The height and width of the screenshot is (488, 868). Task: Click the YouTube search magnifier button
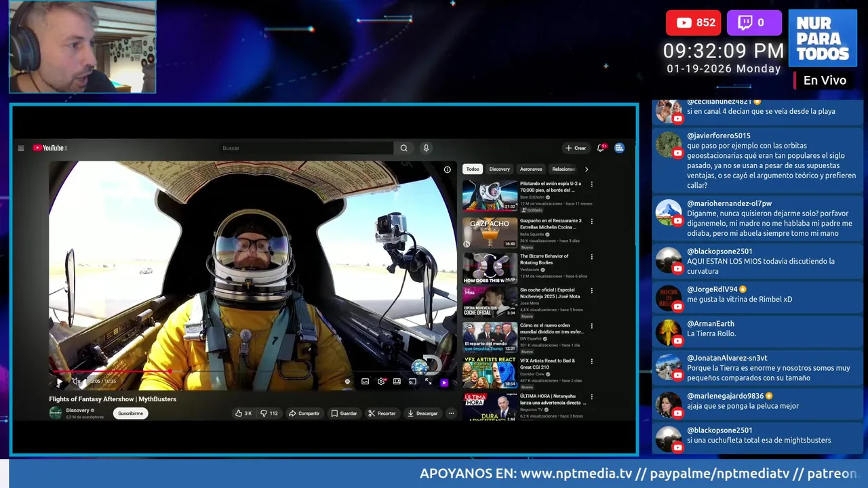click(x=403, y=148)
